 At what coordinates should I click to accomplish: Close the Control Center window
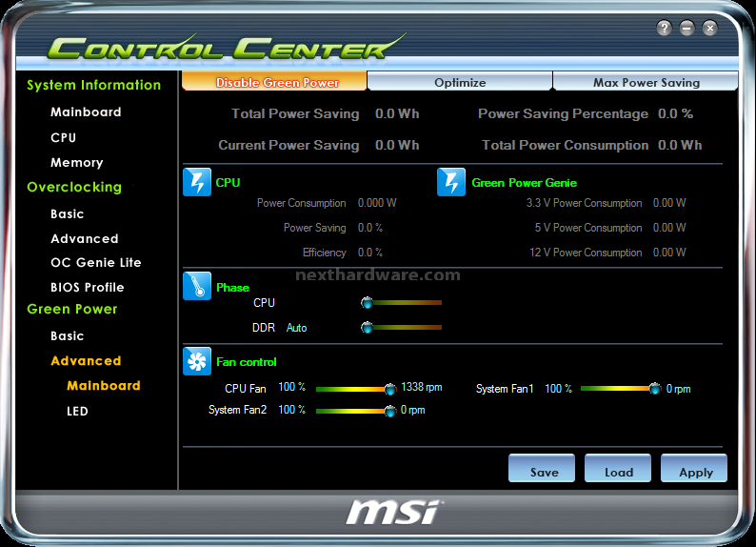click(709, 28)
